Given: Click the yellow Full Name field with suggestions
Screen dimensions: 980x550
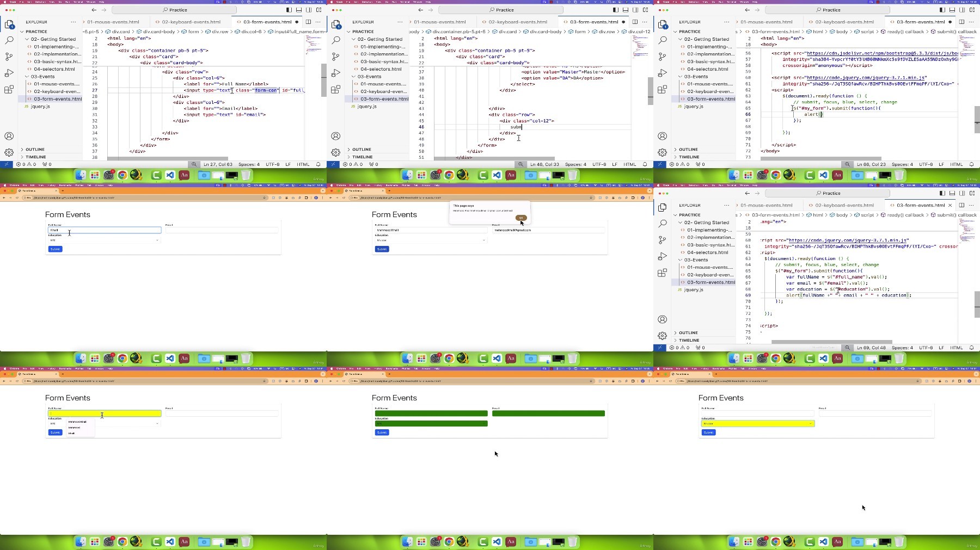Looking at the screenshot, I should (105, 413).
